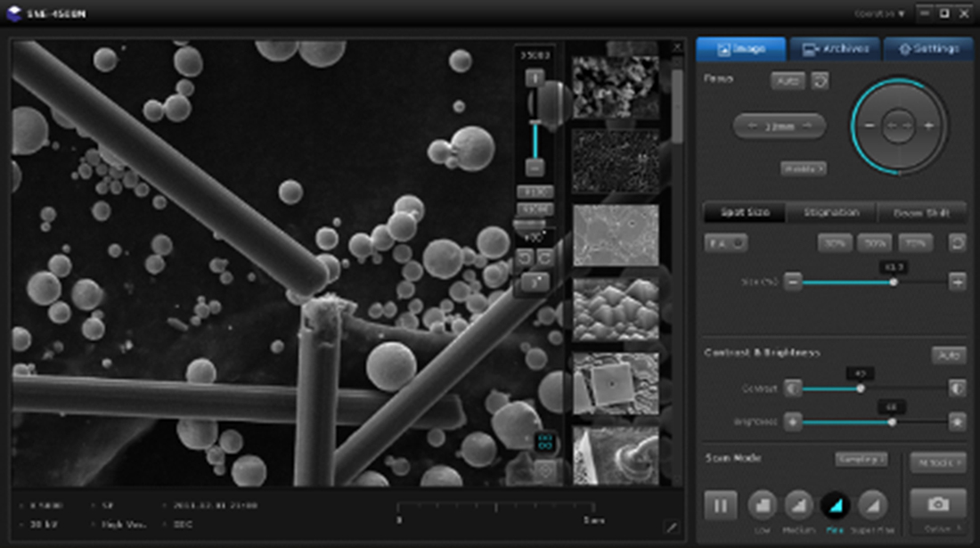Viewport: 980px width, 548px height.
Task: Open the Settings tab
Action: (x=928, y=49)
